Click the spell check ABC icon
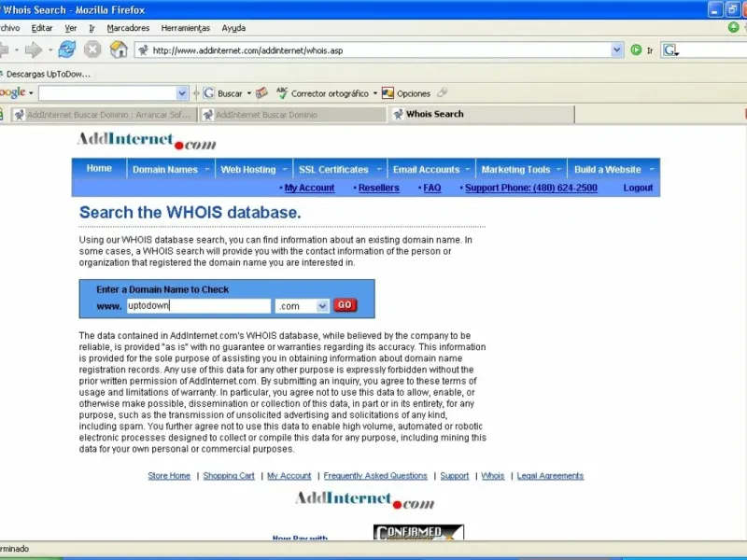 [x=282, y=92]
